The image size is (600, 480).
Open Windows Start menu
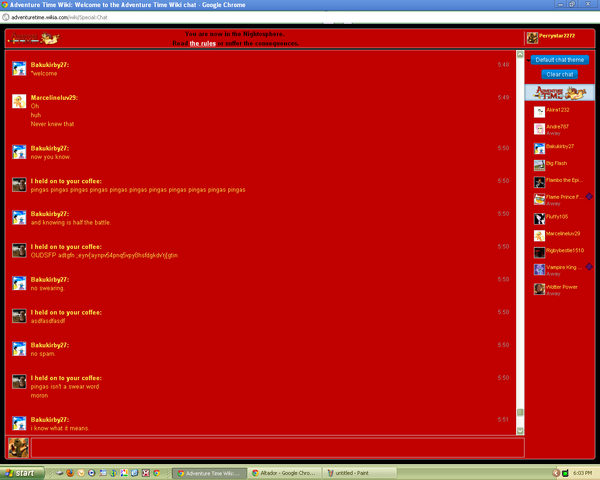click(22, 473)
